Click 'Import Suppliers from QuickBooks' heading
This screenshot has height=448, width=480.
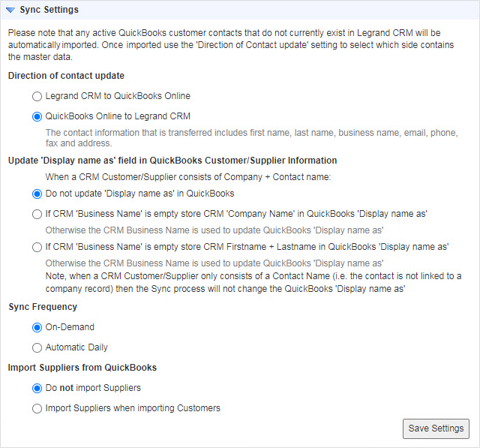(x=82, y=368)
